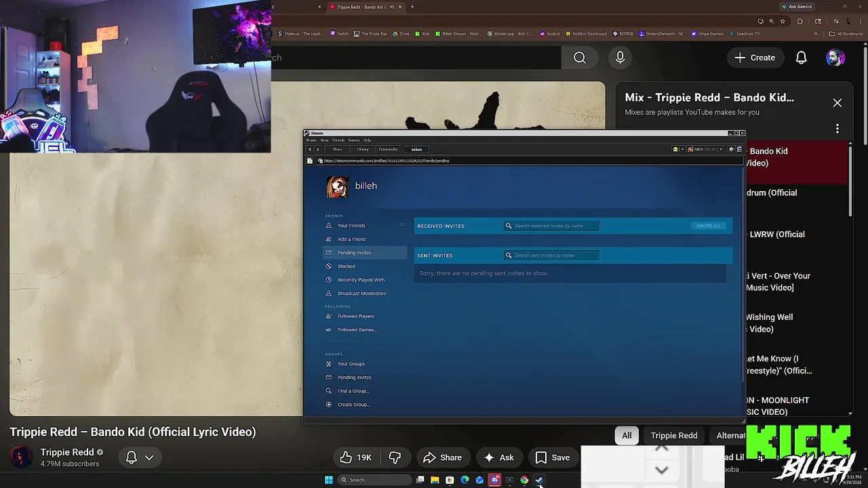The height and width of the screenshot is (488, 868).
Task: Open the YouTube account avatar menu
Action: [x=835, y=58]
